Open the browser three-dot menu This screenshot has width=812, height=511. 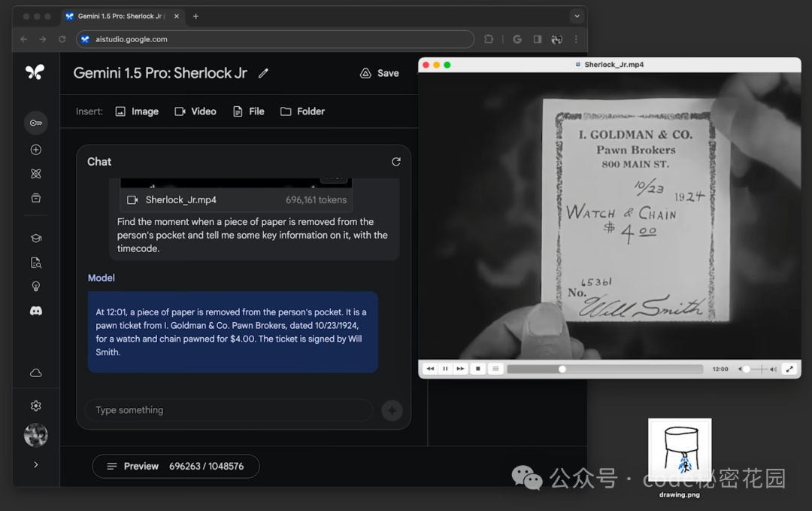tap(576, 39)
